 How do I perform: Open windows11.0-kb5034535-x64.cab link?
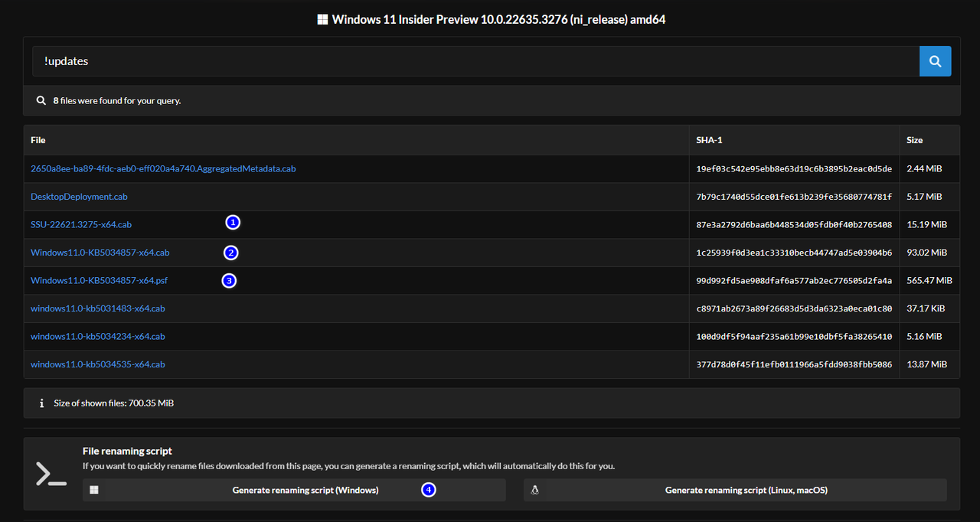[98, 364]
